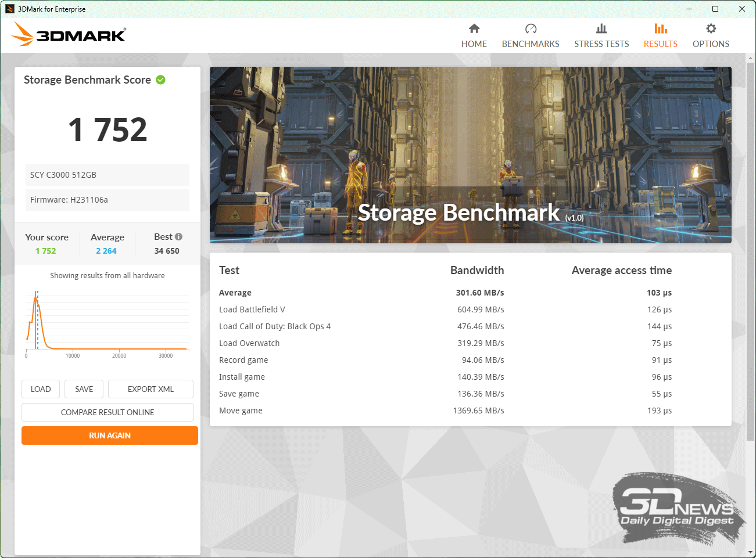The width and height of the screenshot is (756, 558).
Task: Open Results via orange bars icon
Action: point(661,28)
